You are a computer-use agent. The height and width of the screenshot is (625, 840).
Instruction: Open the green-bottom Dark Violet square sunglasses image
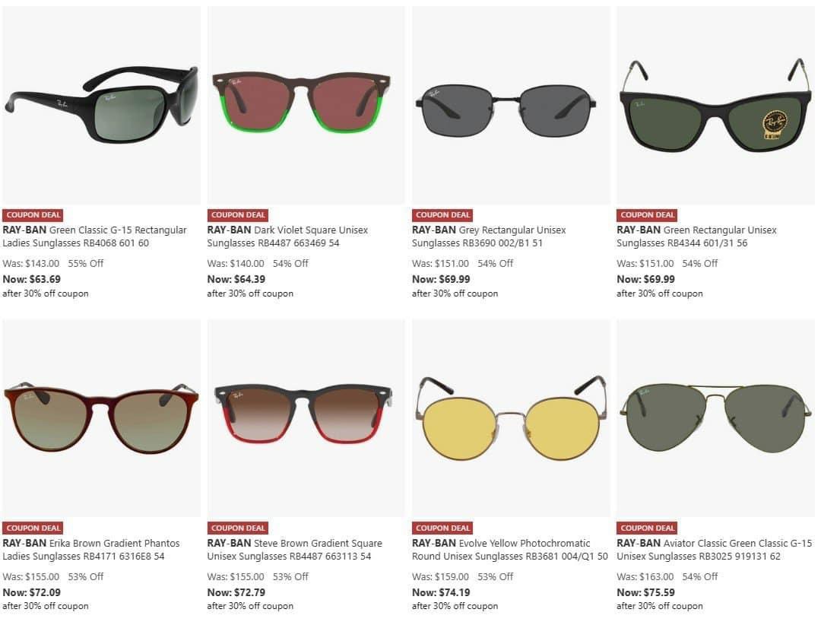306,105
